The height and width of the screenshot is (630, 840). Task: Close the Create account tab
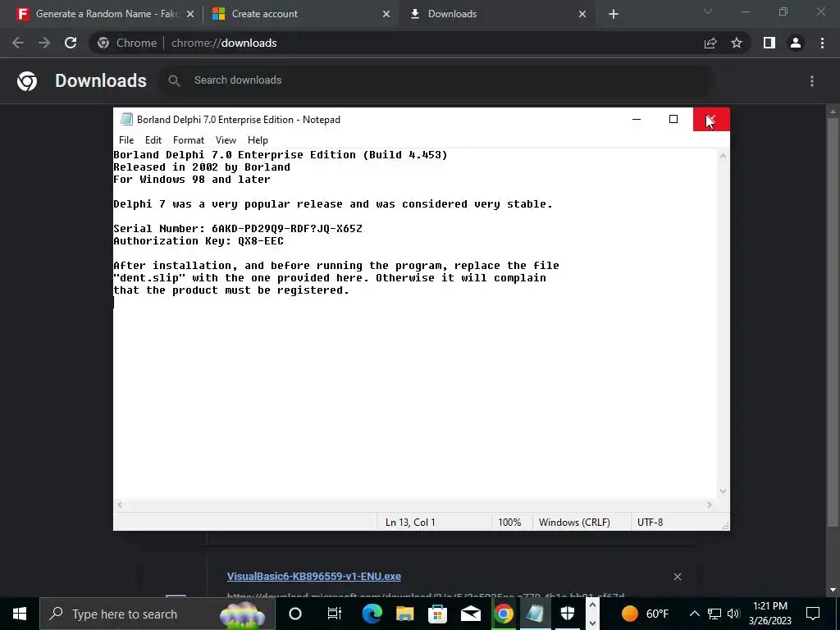pos(386,14)
